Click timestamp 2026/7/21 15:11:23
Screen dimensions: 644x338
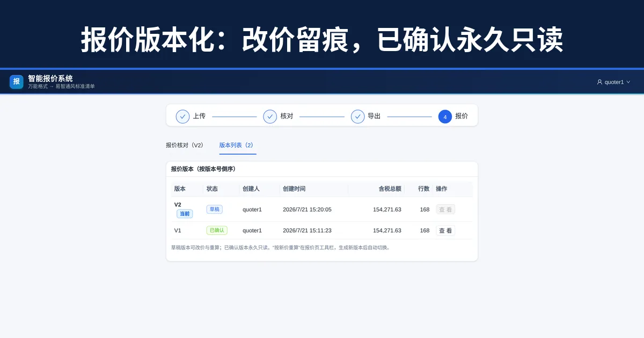pyautogui.click(x=307, y=231)
